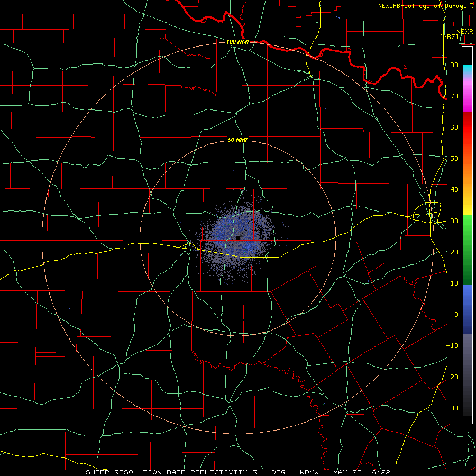Click the 50 value on color scale
The width and height of the screenshot is (476, 476).
[x=454, y=159]
